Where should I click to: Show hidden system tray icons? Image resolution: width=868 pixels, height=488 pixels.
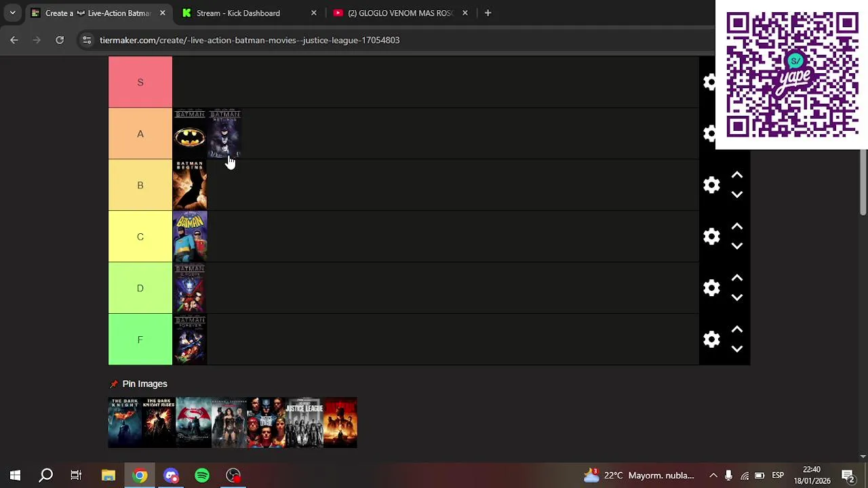(x=713, y=475)
